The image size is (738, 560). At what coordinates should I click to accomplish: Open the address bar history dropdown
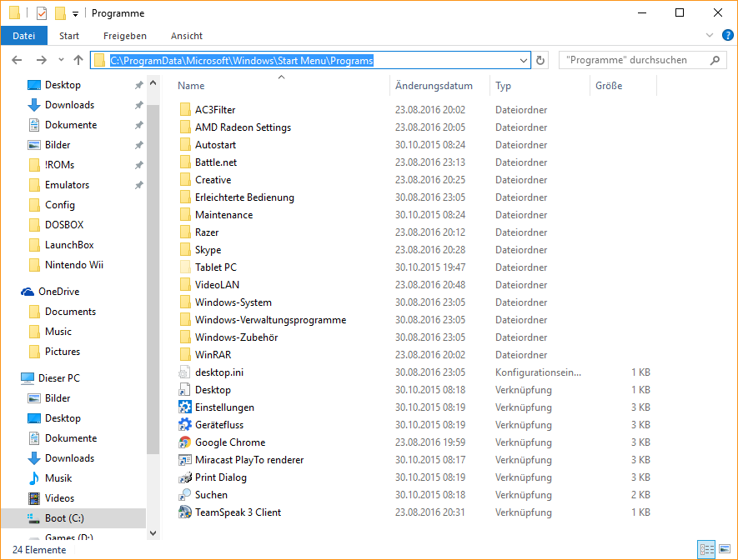pyautogui.click(x=524, y=60)
